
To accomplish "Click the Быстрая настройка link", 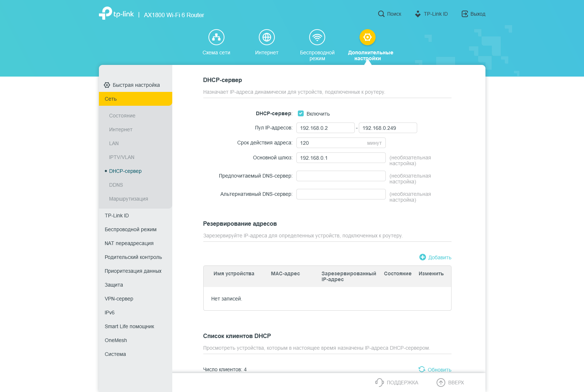I will point(136,85).
